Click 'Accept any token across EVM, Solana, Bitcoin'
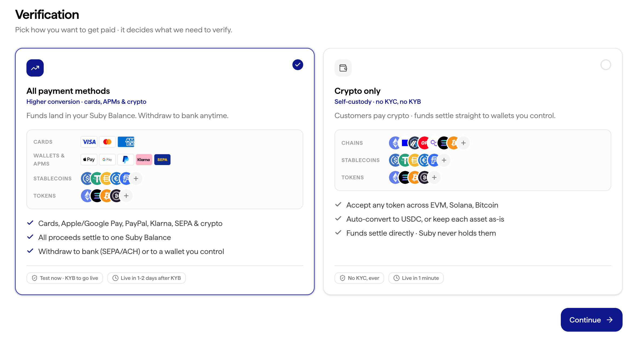The width and height of the screenshot is (642, 364). click(422, 205)
